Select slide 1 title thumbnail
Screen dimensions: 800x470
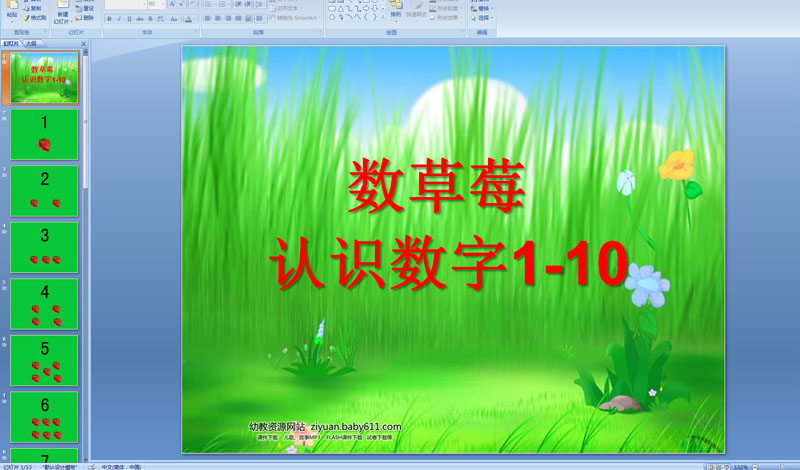point(44,78)
